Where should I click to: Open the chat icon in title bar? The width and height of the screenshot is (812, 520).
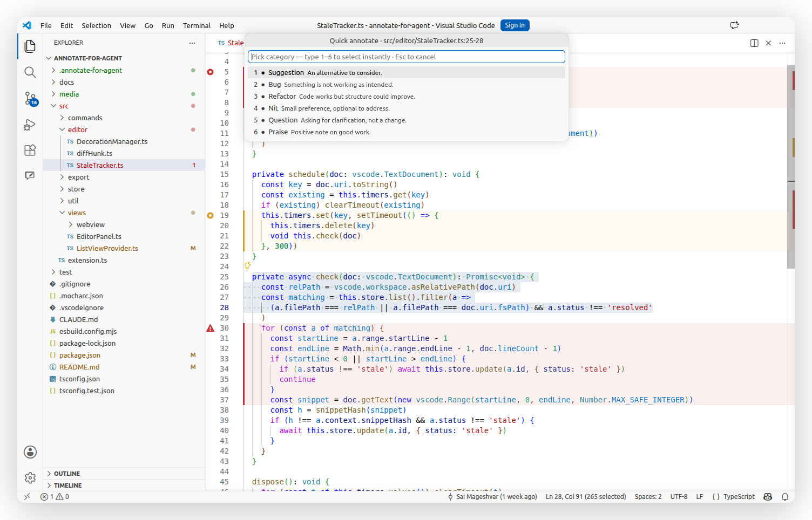pos(734,25)
